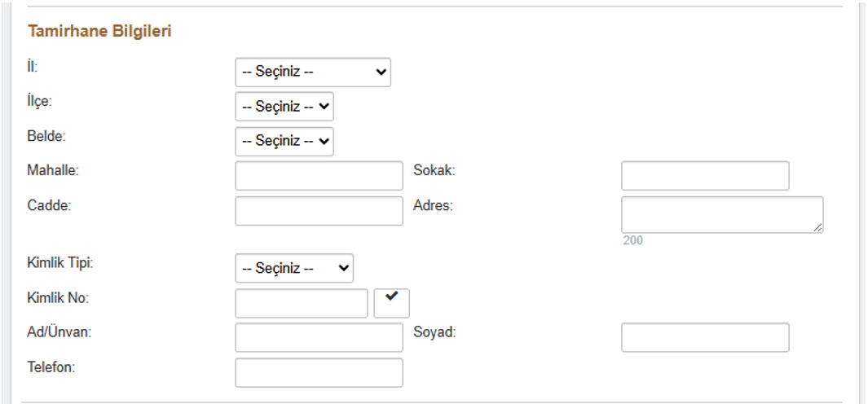The height and width of the screenshot is (404, 868).
Task: Click the Telefon label text
Action: click(x=51, y=367)
